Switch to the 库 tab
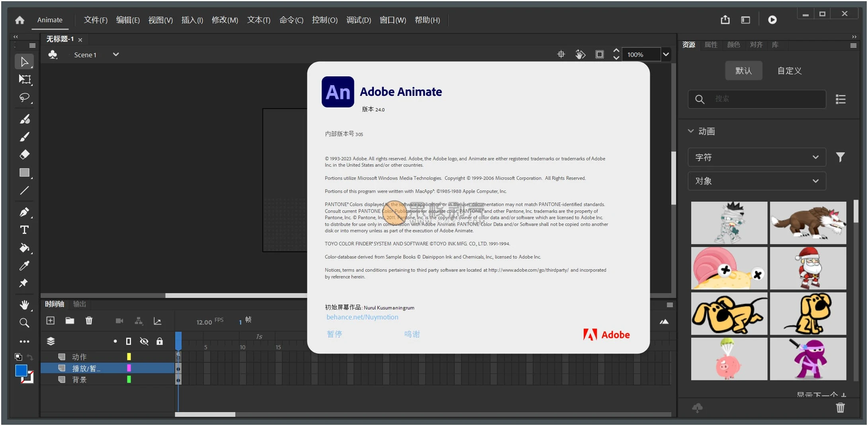This screenshot has width=868, height=426. click(x=775, y=45)
